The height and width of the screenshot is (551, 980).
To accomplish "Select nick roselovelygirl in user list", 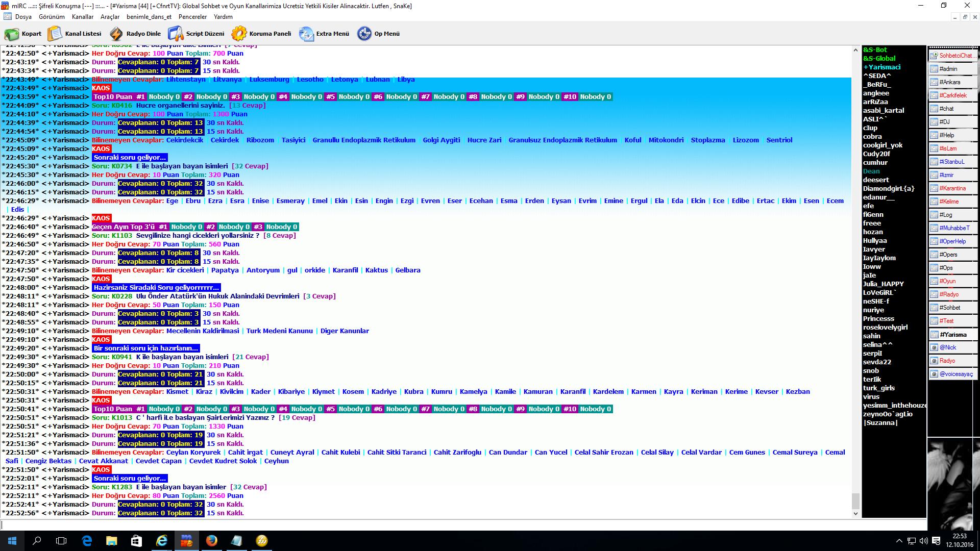I will [885, 327].
